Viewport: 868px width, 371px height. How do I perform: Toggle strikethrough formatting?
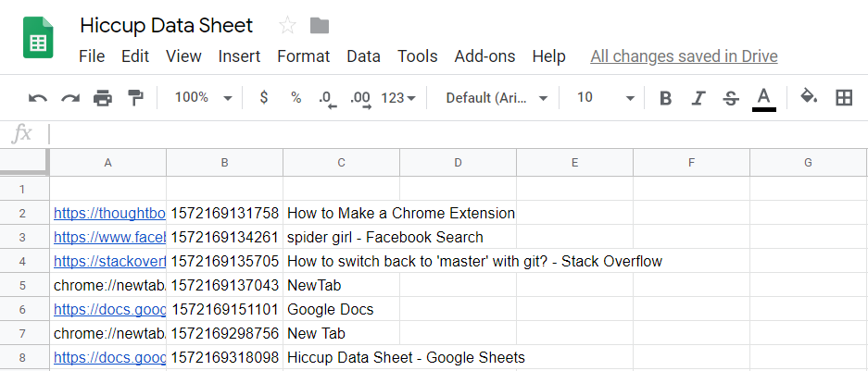tap(731, 98)
